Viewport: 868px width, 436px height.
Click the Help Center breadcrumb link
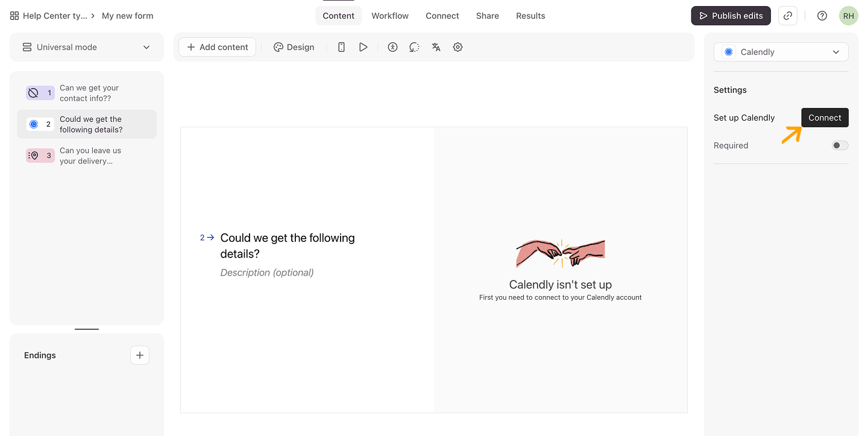[x=55, y=16]
